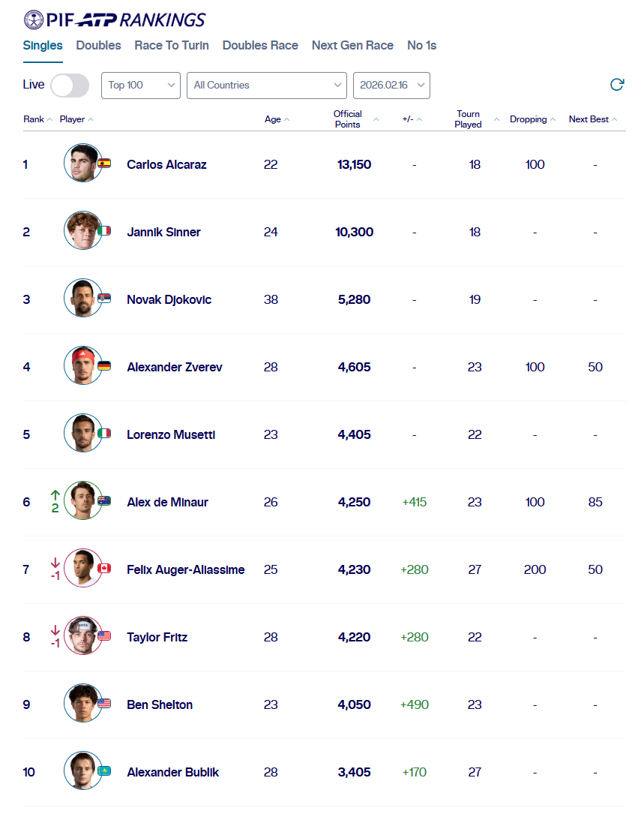Click the refresh rankings icon
644x817 pixels.
[x=617, y=85]
